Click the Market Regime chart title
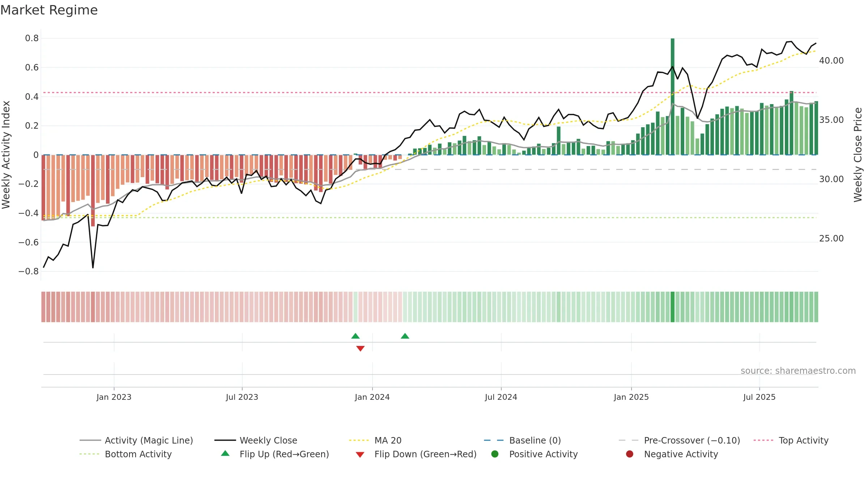This screenshot has height=488, width=868. [49, 10]
